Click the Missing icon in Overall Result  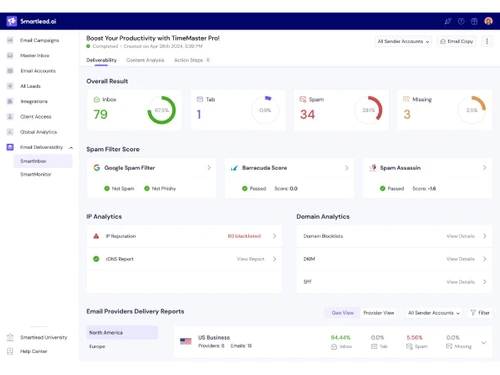tap(406, 99)
